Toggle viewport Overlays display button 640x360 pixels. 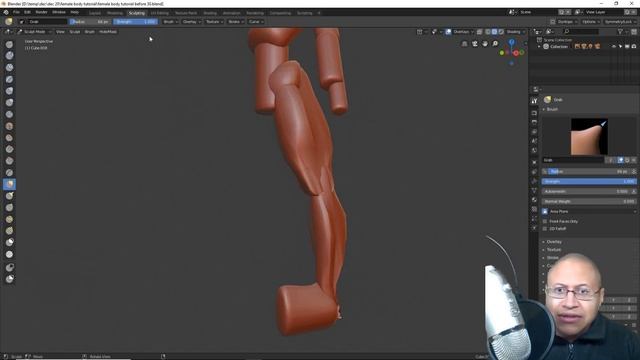coord(449,32)
